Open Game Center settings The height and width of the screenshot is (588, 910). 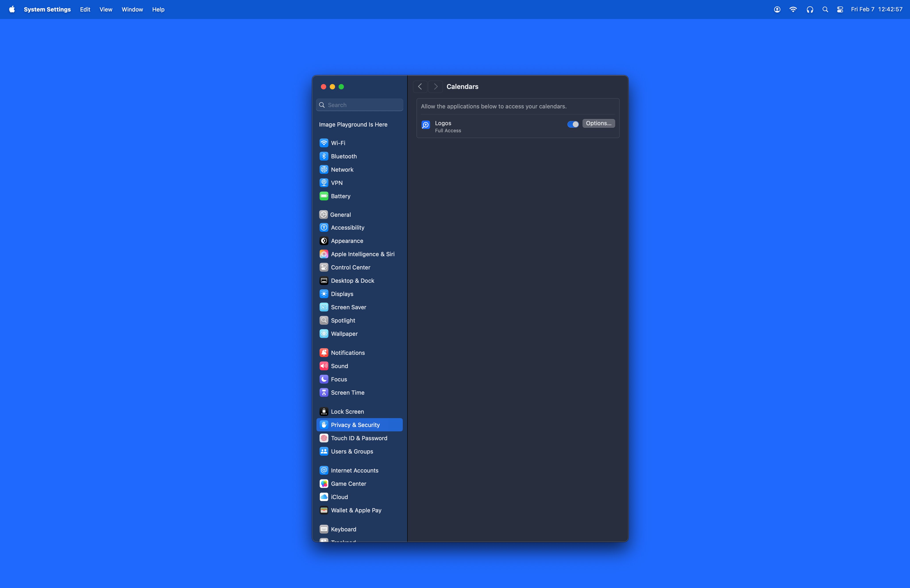359,484
